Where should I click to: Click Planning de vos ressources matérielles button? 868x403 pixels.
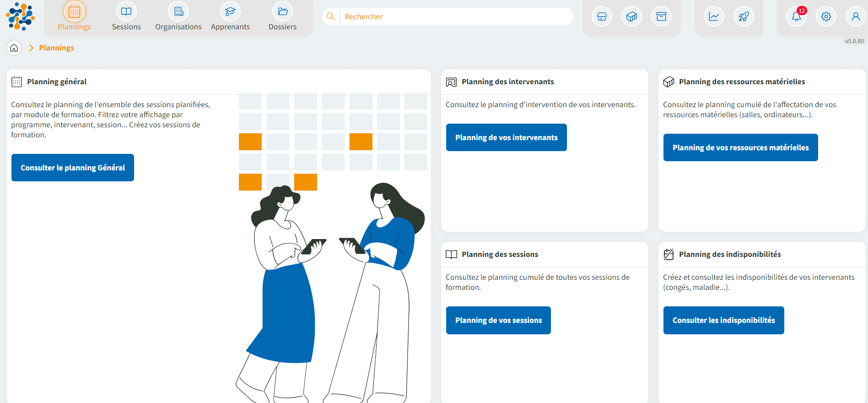(x=740, y=147)
